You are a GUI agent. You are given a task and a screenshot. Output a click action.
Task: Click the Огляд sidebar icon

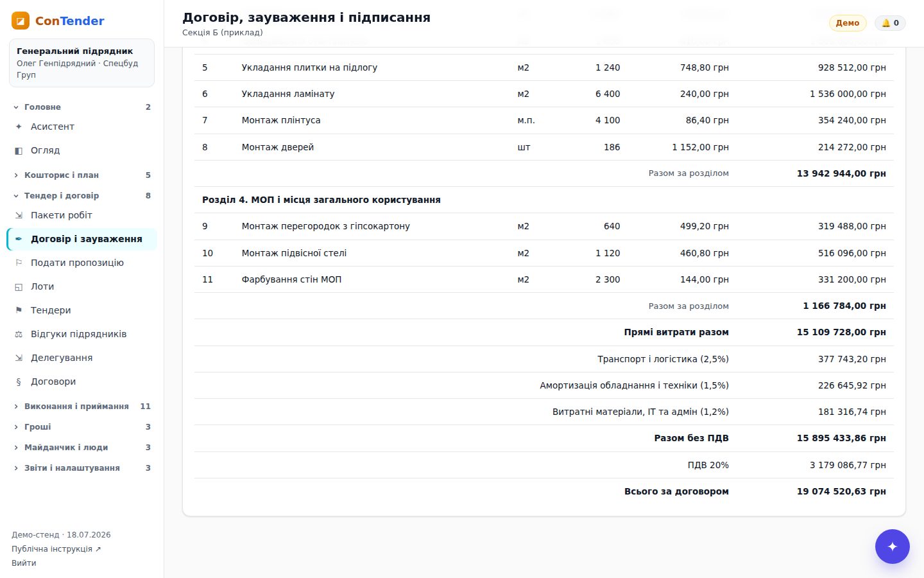coord(19,150)
